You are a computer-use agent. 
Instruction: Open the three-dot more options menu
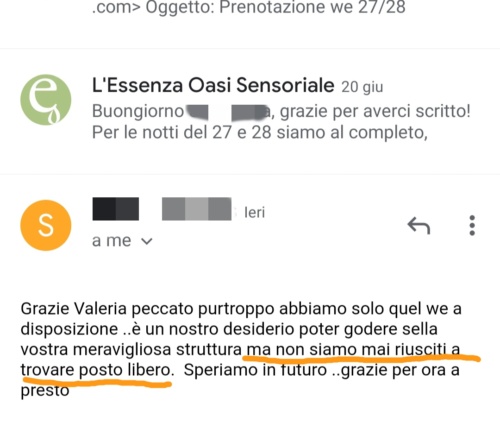pyautogui.click(x=472, y=226)
